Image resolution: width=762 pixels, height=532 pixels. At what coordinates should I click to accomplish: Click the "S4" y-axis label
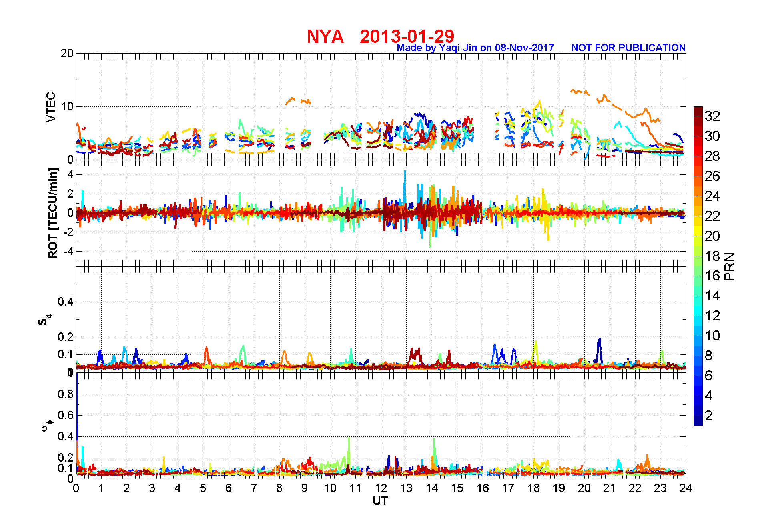point(45,320)
